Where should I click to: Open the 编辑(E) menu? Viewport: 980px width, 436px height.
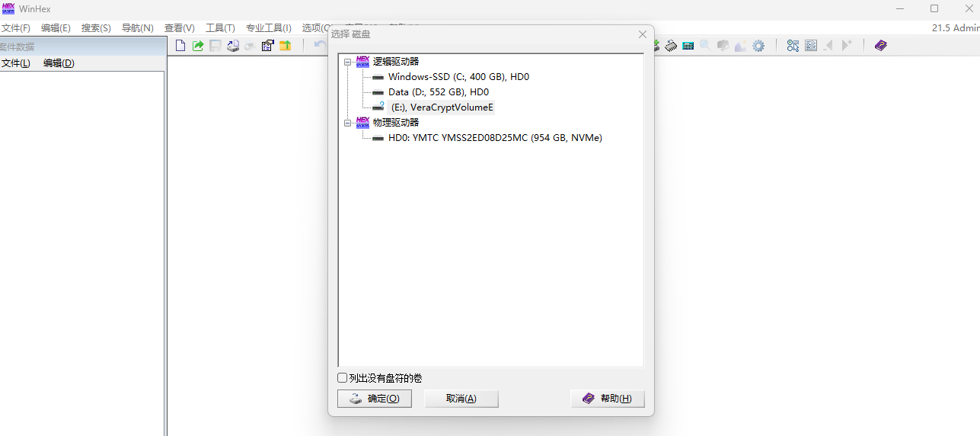56,27
